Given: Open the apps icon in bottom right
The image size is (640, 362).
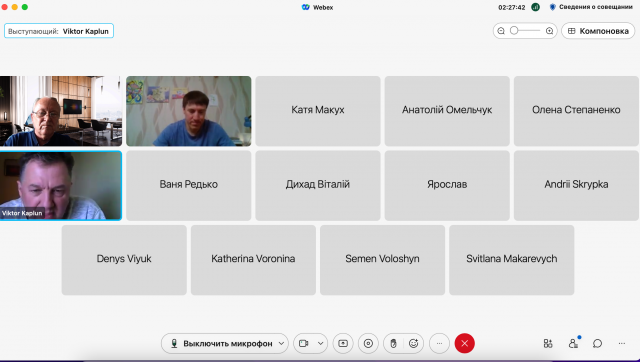Looking at the screenshot, I should point(548,344).
